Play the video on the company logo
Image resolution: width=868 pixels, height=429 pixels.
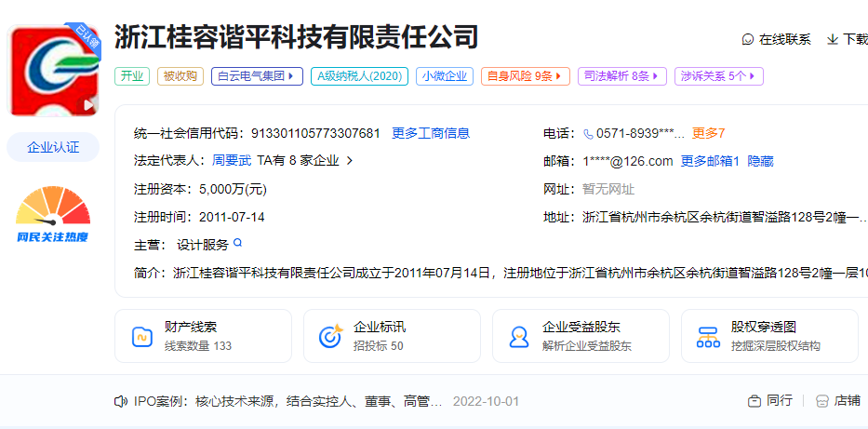point(89,104)
